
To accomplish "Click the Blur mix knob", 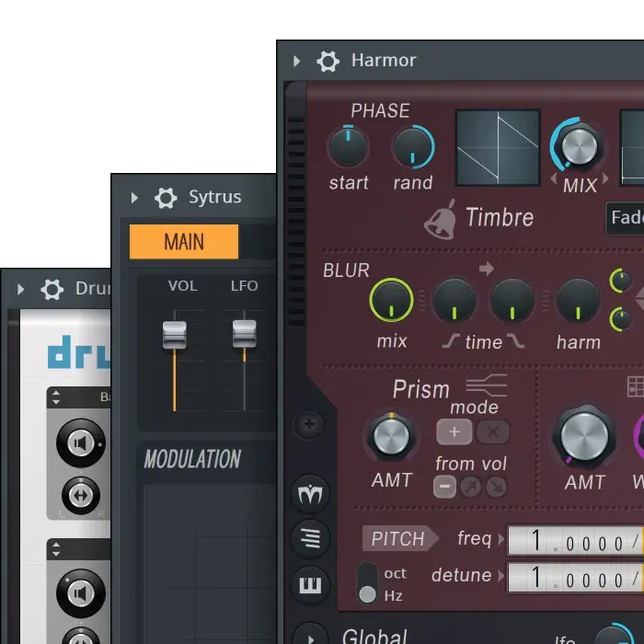I will point(391,300).
